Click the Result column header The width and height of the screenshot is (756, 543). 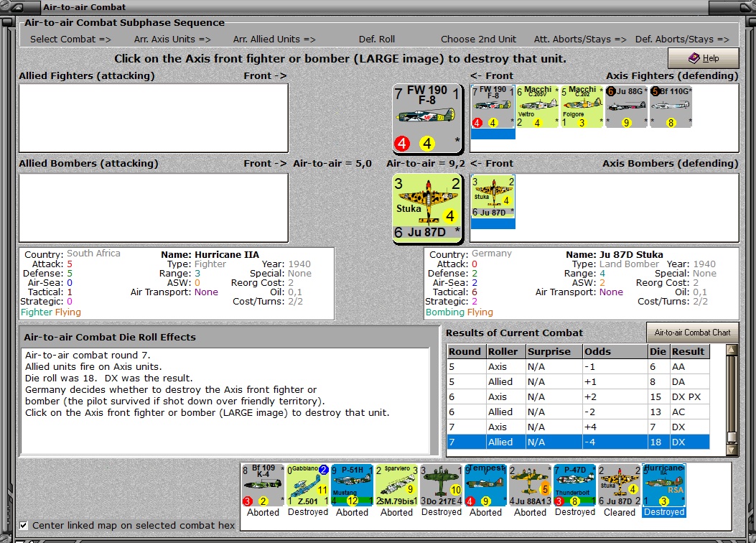pos(689,351)
